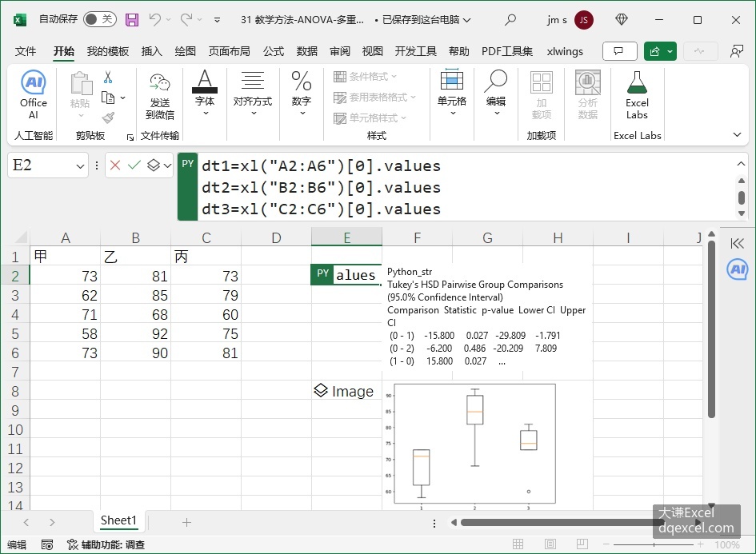Click the search magnifier in title bar
Image resolution: width=756 pixels, height=554 pixels.
click(x=510, y=20)
